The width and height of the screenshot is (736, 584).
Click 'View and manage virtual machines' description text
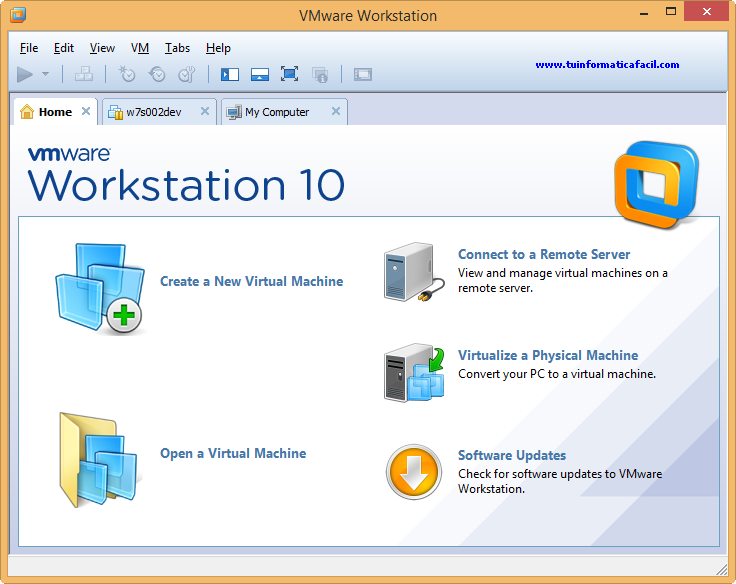point(563,280)
